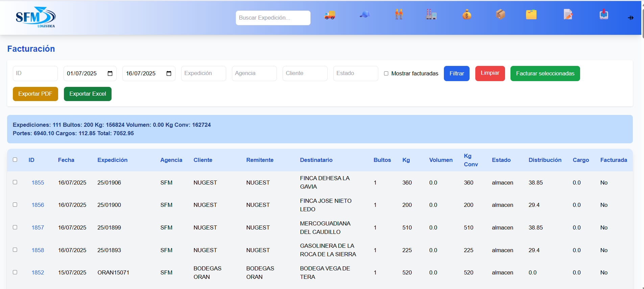Open expedition link 1857
Image resolution: width=644 pixels, height=289 pixels.
coord(38,227)
